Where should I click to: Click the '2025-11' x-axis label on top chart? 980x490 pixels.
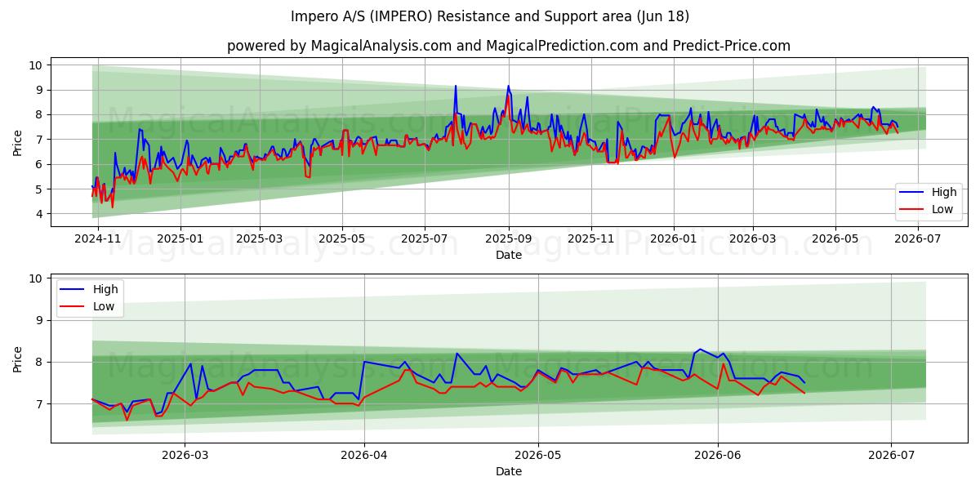[590, 240]
